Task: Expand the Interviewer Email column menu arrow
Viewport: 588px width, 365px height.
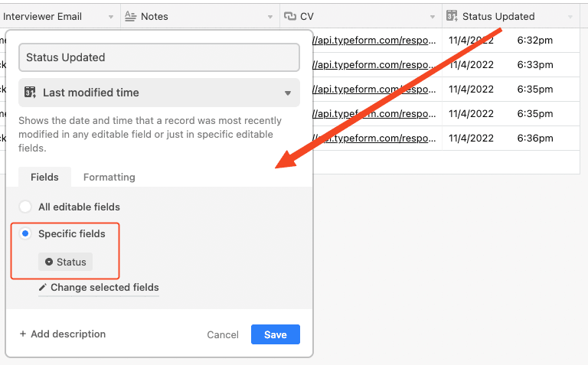Action: pos(111,16)
